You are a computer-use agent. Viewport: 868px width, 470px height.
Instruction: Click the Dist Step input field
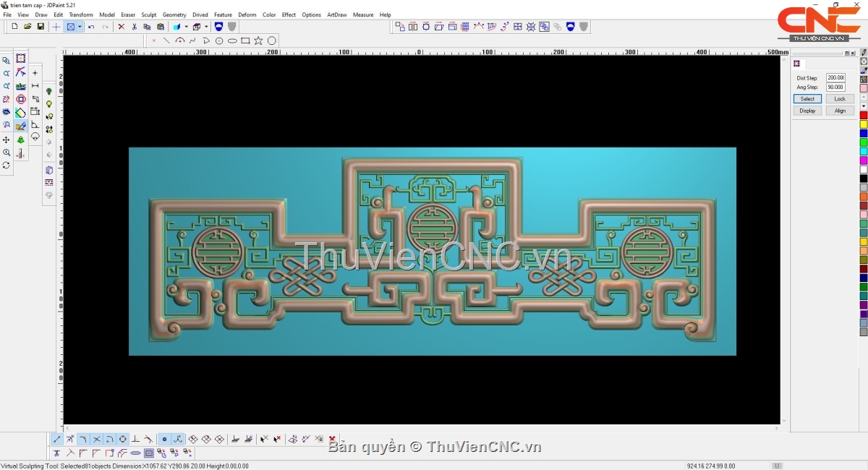[835, 77]
